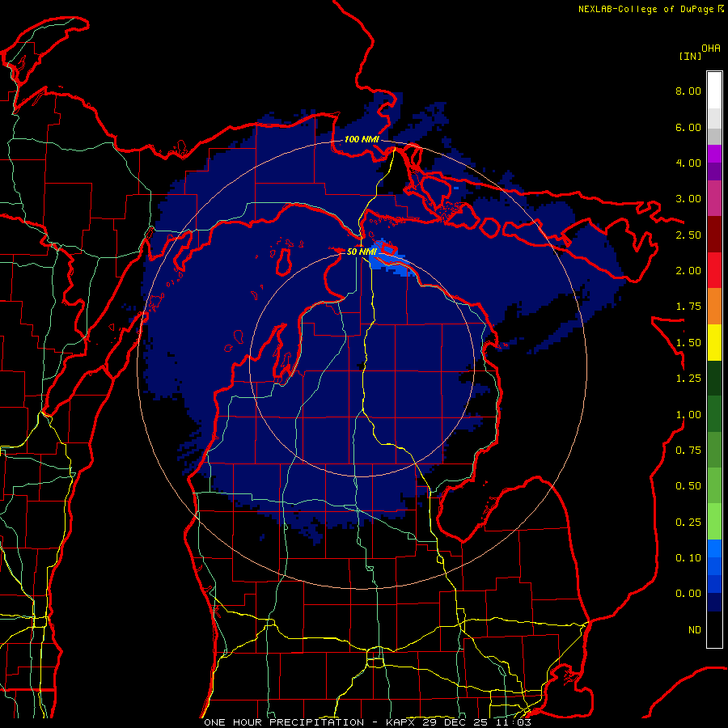Pick the bright magenta swatch above 4.00
Screen dimensions: 728x728
point(714,154)
